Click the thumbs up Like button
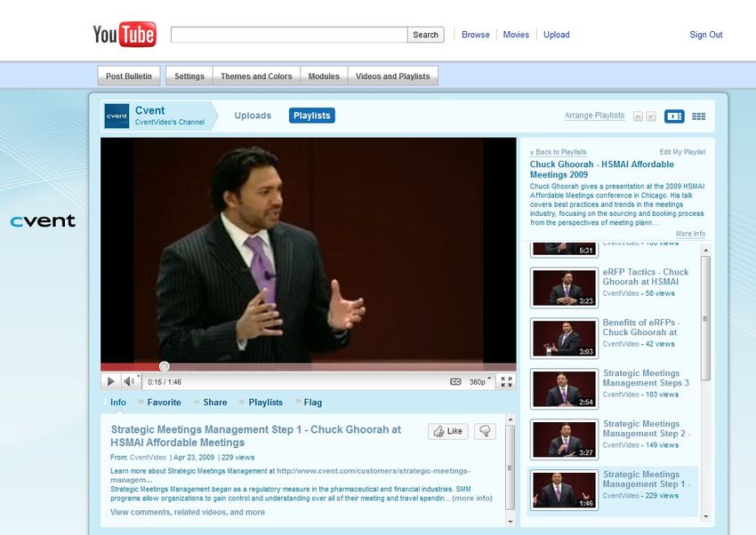The height and width of the screenshot is (535, 756). point(448,431)
